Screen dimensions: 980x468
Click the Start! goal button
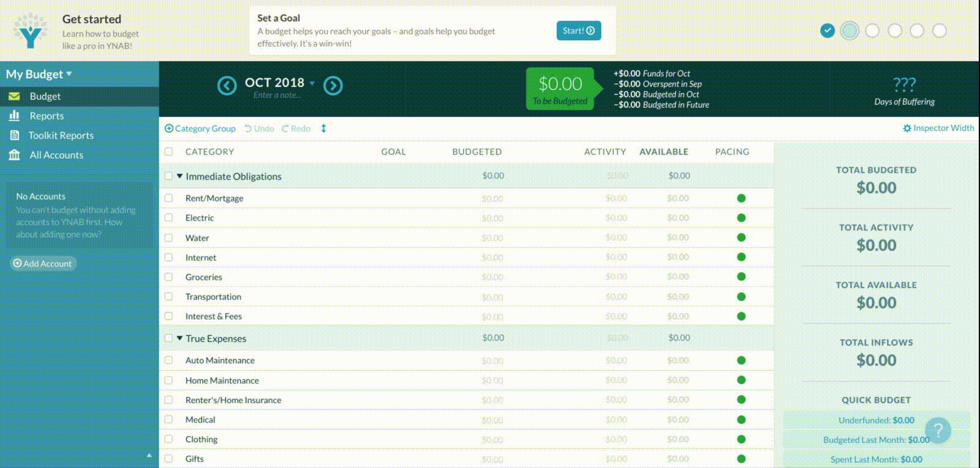[579, 31]
